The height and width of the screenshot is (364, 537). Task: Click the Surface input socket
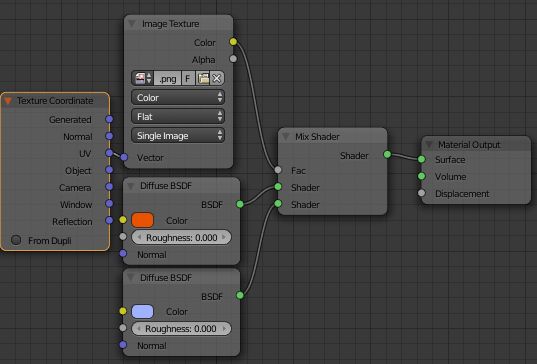[422, 159]
